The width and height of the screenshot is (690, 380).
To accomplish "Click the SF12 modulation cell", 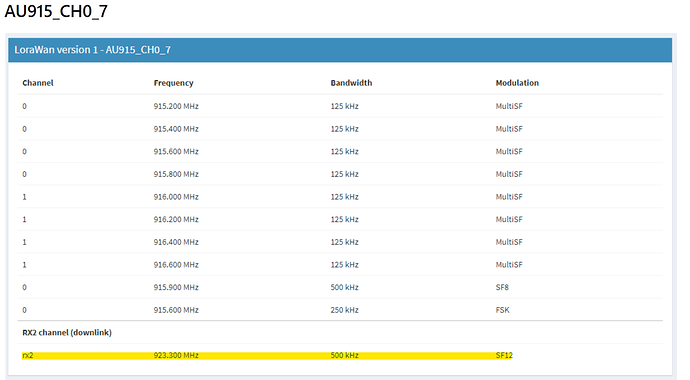I will 504,355.
